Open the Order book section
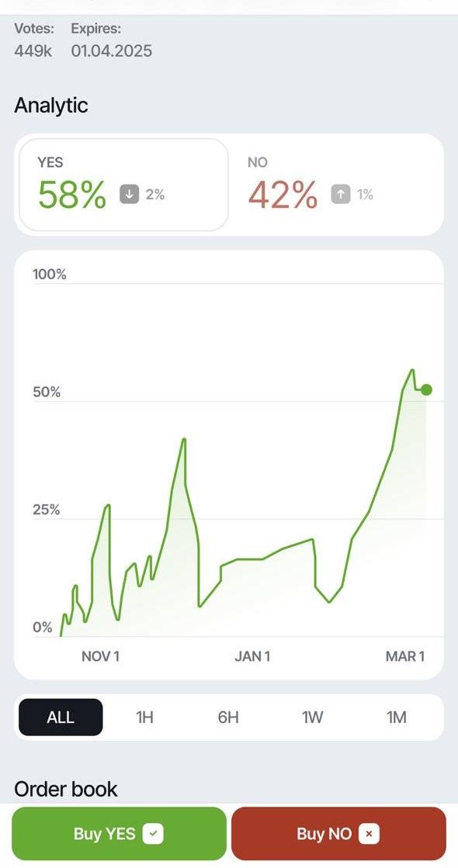The image size is (458, 868). tap(65, 789)
